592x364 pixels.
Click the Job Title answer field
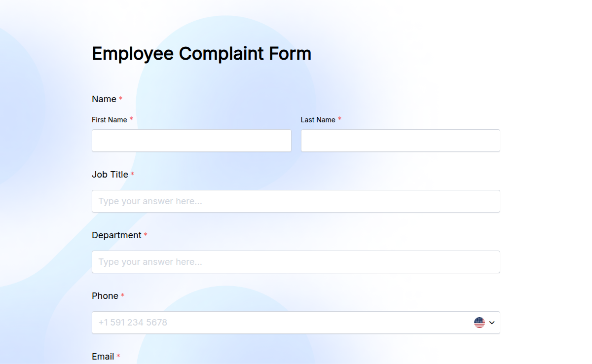[296, 201]
